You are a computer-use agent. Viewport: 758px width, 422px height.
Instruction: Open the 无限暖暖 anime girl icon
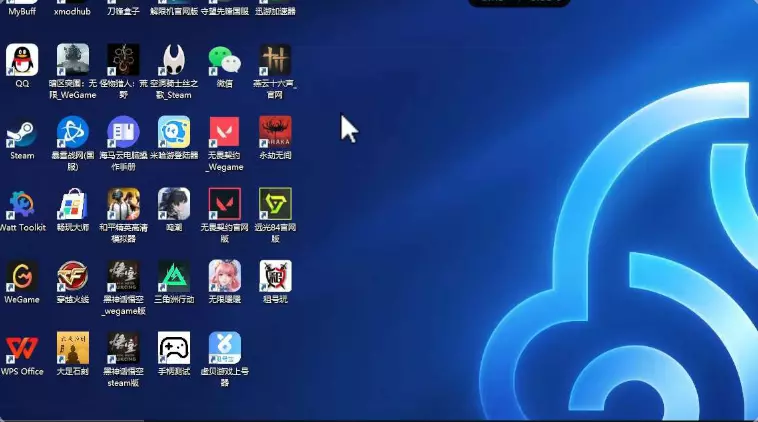[x=224, y=276]
